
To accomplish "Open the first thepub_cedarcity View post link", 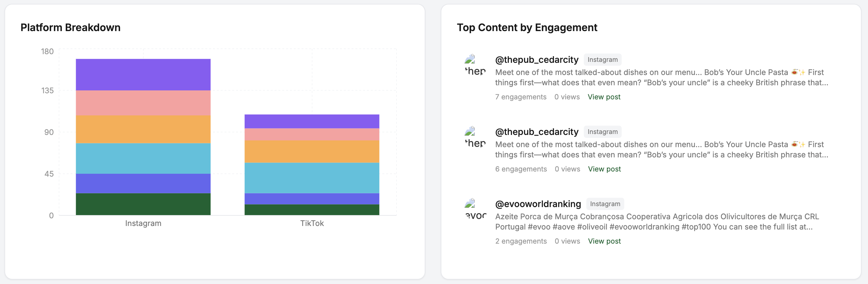I will (604, 97).
